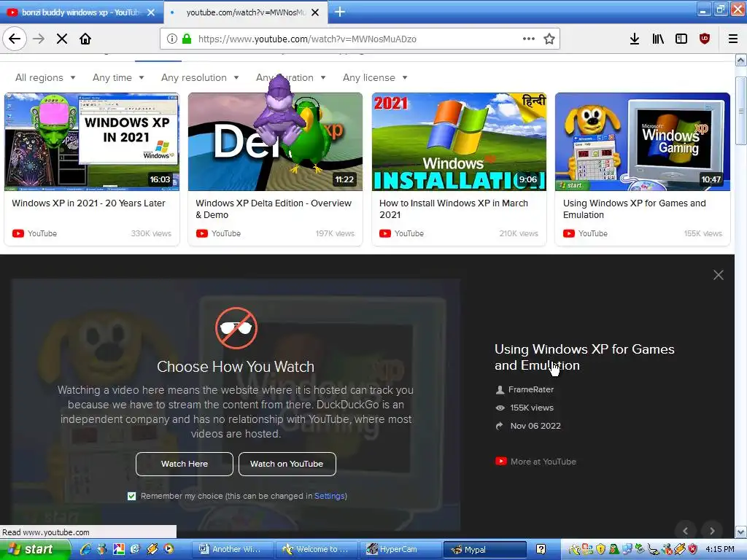Click the 'Nov 06 2022' date text

[x=535, y=426]
